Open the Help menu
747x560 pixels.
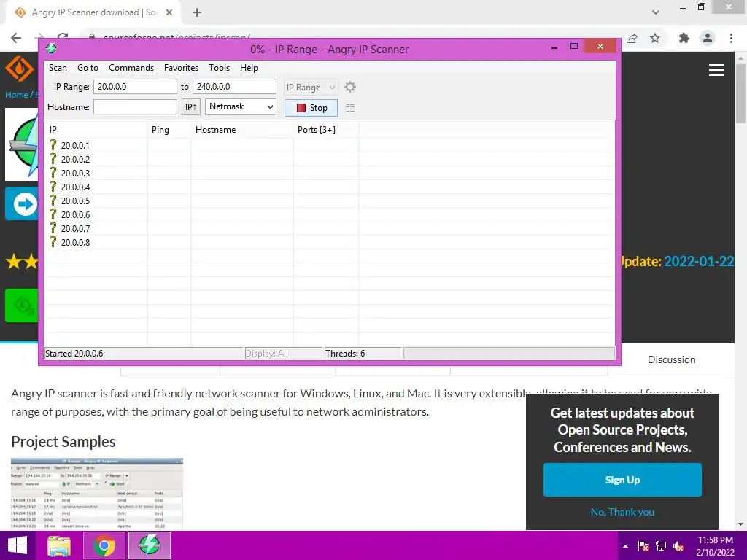tap(249, 68)
